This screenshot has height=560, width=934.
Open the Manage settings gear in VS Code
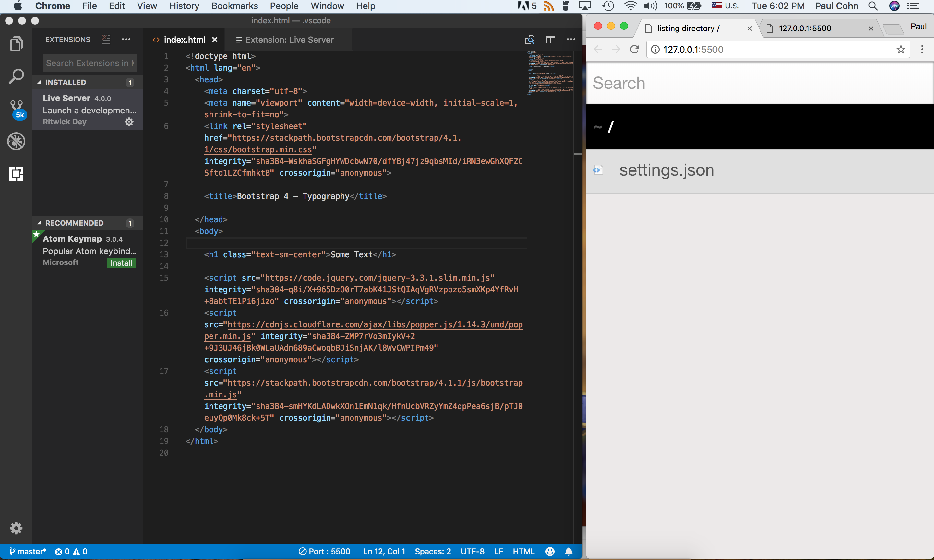pyautogui.click(x=17, y=528)
